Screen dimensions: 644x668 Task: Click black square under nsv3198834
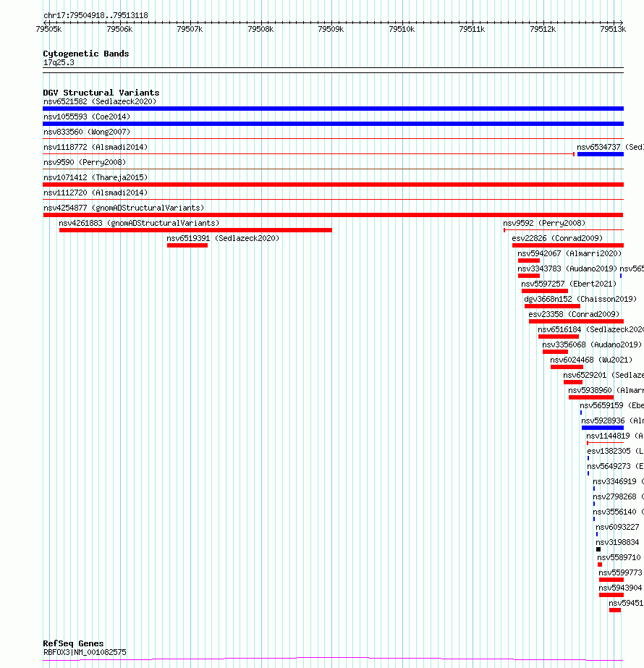pyautogui.click(x=598, y=549)
